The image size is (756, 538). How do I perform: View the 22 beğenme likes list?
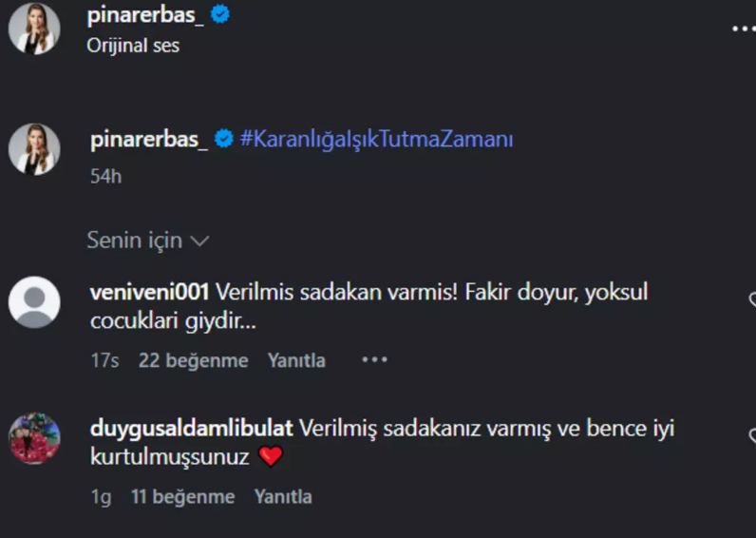coord(193,360)
